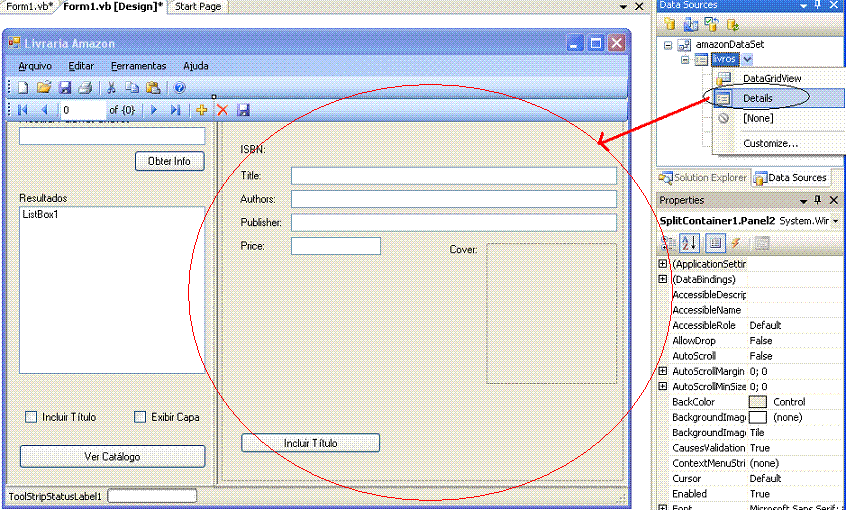Switch to the Solution Explorer tab
846x510 pixels.
click(702, 178)
